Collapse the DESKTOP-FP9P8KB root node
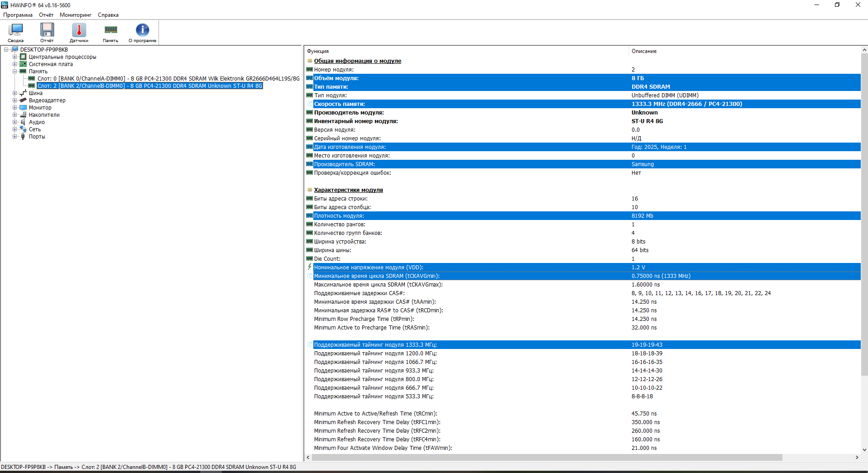Image resolution: width=868 pixels, height=473 pixels. (6, 49)
